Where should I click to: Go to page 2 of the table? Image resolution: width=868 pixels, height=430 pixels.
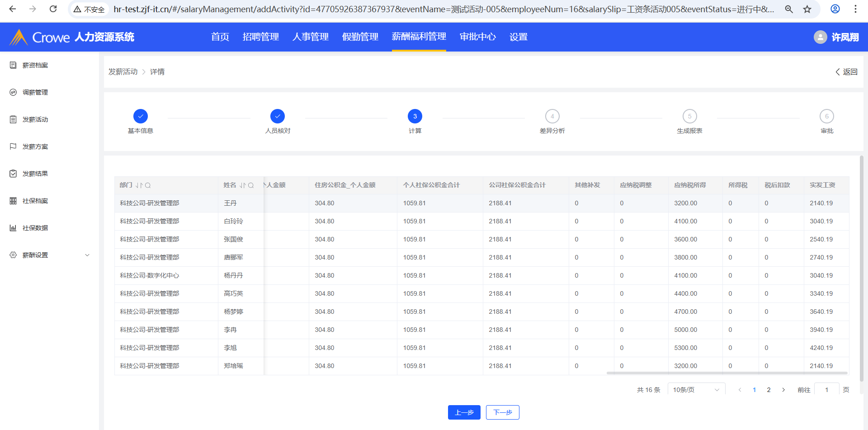(x=769, y=390)
